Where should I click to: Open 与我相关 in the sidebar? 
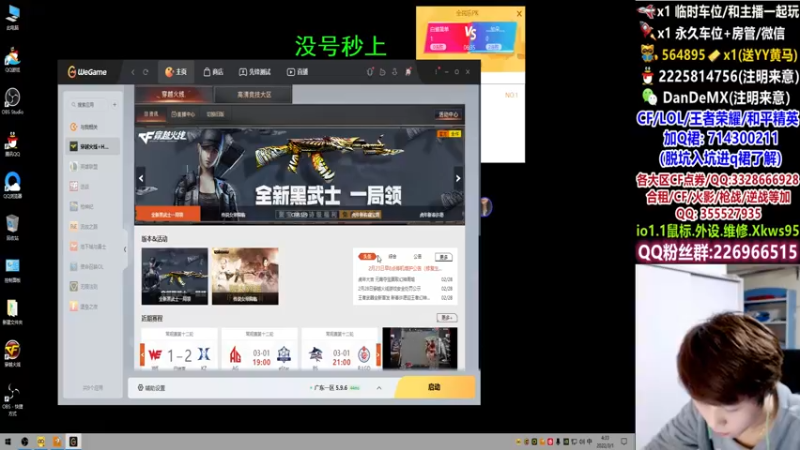[92, 127]
